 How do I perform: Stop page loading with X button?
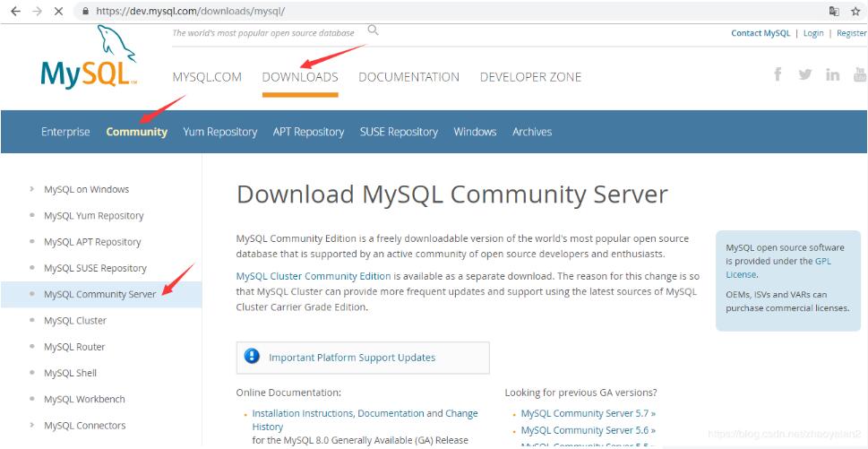click(x=59, y=11)
